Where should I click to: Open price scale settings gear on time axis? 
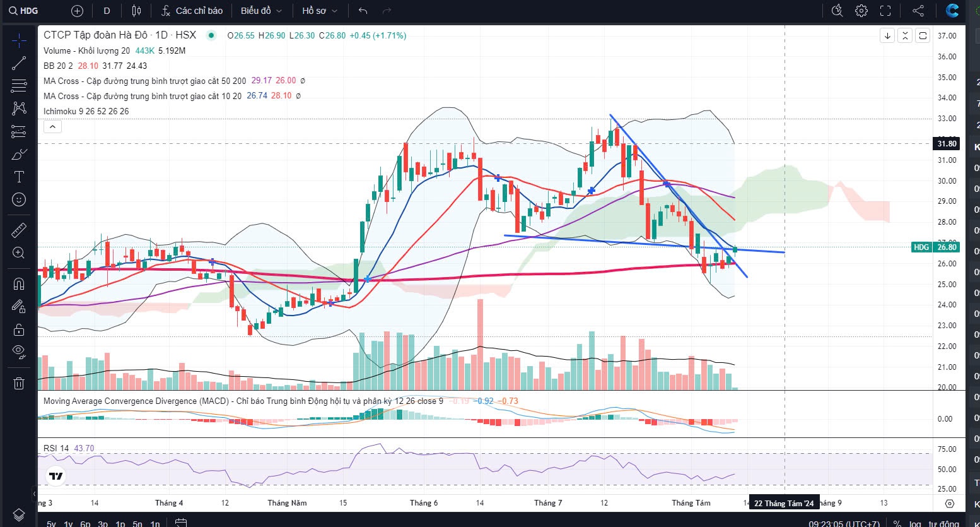950,504
